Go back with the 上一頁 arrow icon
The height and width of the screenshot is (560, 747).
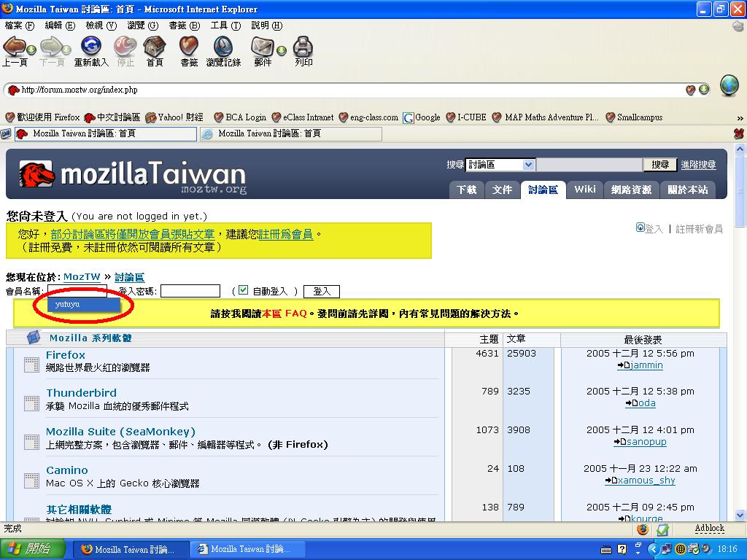pyautogui.click(x=13, y=47)
